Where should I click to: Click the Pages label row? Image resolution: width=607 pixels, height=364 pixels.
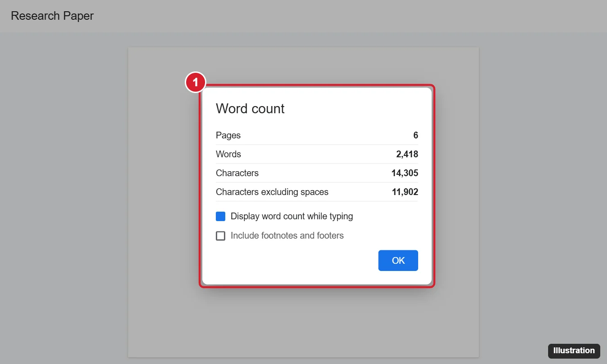pyautogui.click(x=317, y=135)
